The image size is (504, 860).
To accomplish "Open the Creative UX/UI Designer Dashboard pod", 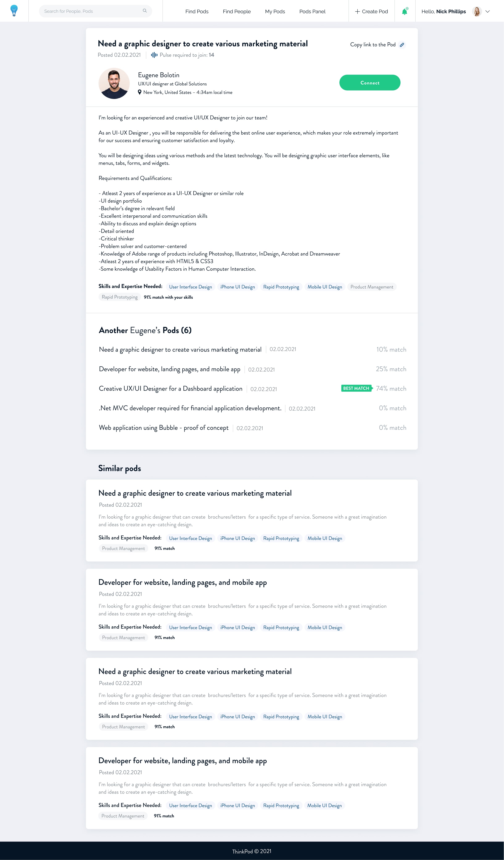I will pyautogui.click(x=170, y=388).
